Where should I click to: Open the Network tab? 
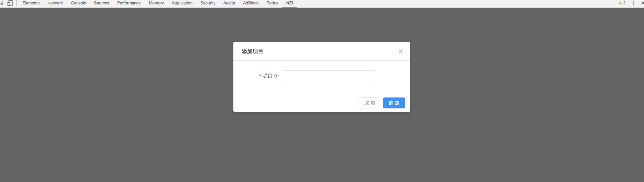point(55,3)
